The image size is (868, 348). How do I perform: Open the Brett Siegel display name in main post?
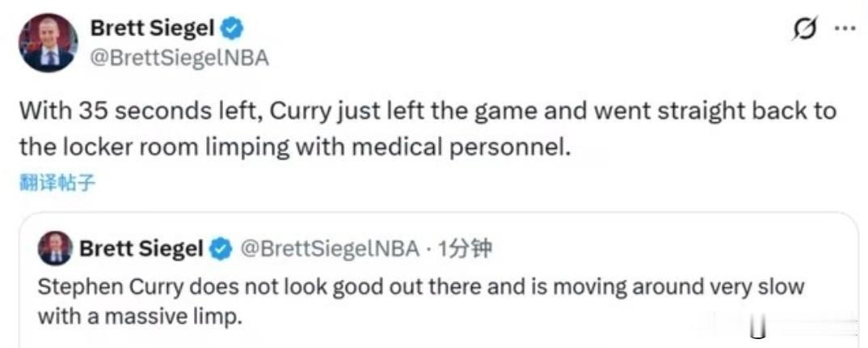coord(153,29)
